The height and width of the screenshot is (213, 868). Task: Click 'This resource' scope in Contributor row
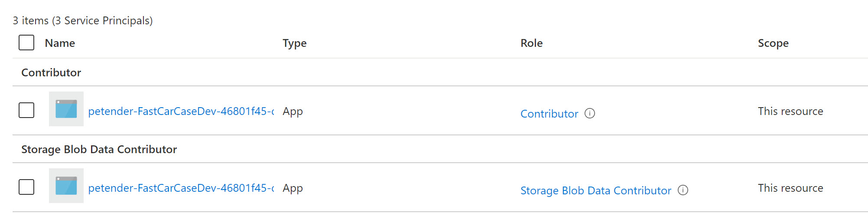[790, 111]
